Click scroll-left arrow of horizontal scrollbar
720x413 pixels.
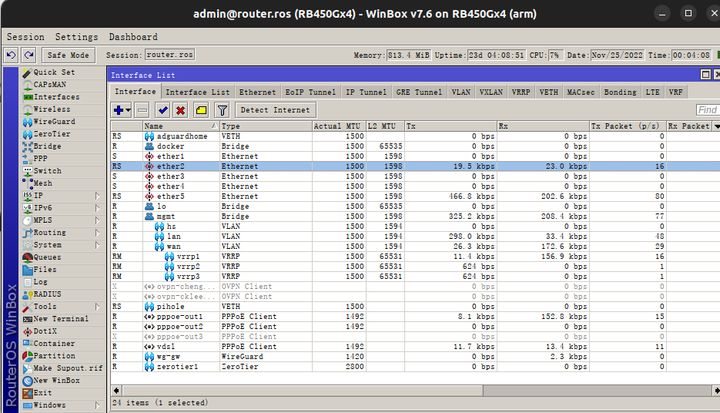[x=117, y=390]
